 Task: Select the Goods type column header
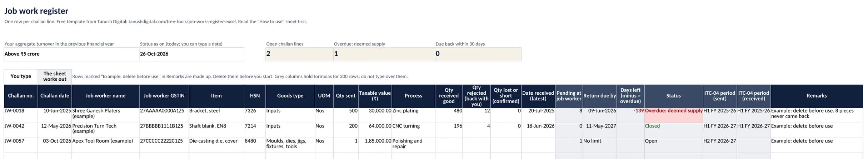tap(290, 96)
